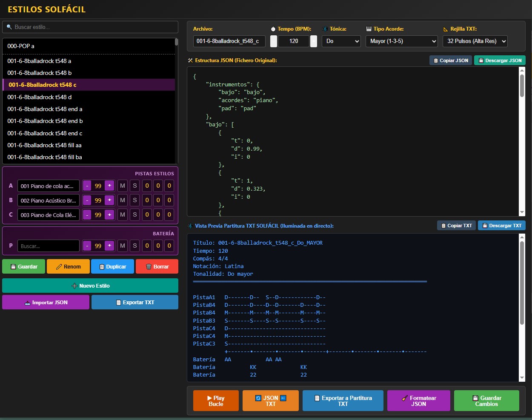This screenshot has height=420, width=532.
Task: Click the Batería Buscar input field
Action: tap(48, 246)
